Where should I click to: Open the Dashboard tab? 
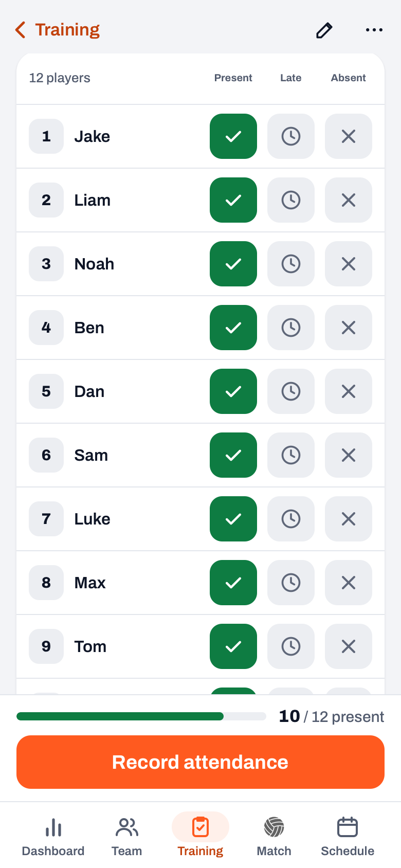click(x=53, y=836)
